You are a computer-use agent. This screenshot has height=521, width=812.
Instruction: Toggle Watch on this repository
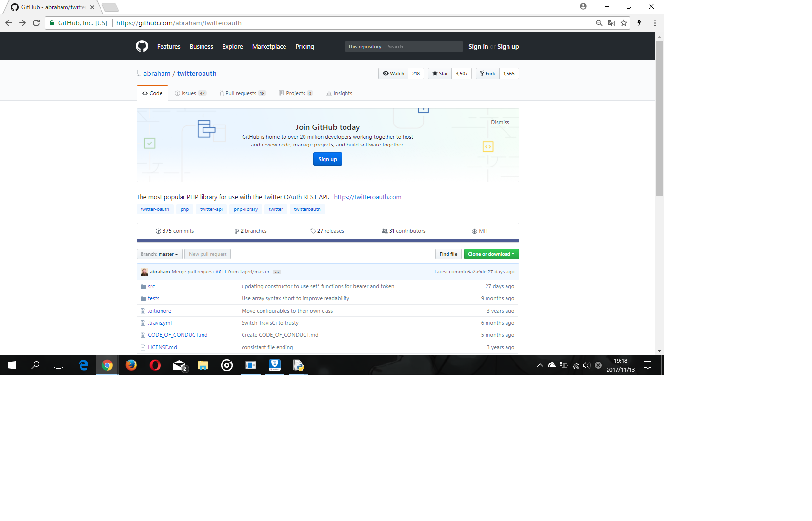click(393, 73)
